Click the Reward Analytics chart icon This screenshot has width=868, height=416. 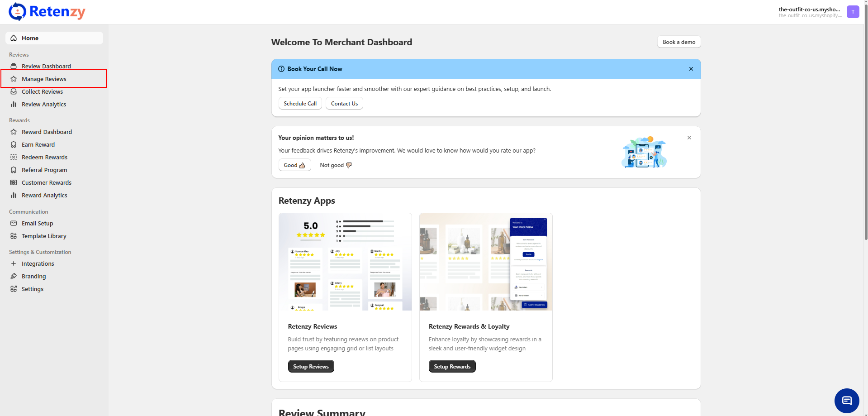14,195
